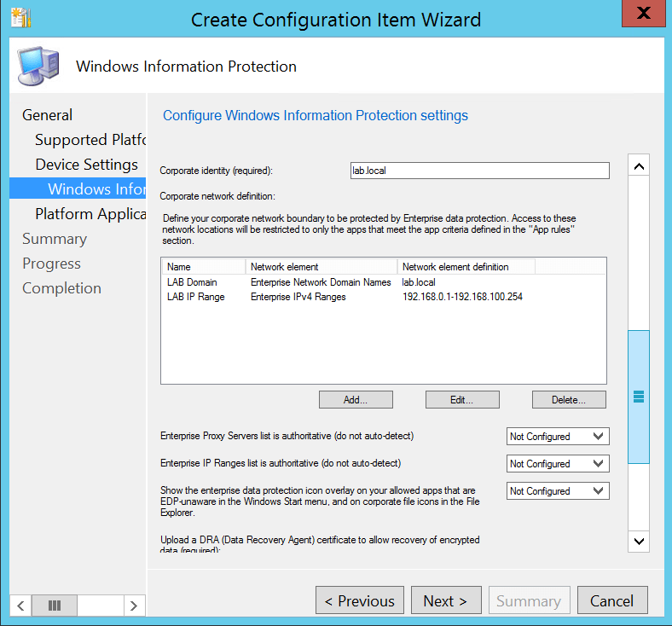Click left arrow of sidebar scrollbar
This screenshot has width=672, height=626.
coord(20,606)
